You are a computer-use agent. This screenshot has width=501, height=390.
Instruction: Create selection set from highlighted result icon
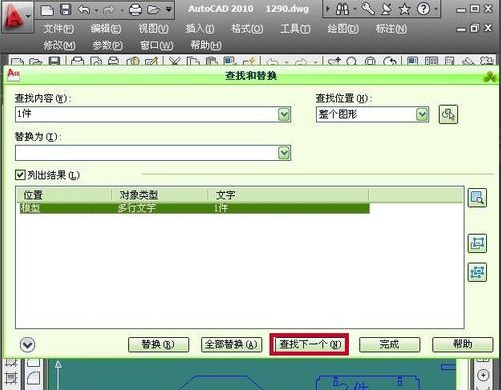[477, 243]
